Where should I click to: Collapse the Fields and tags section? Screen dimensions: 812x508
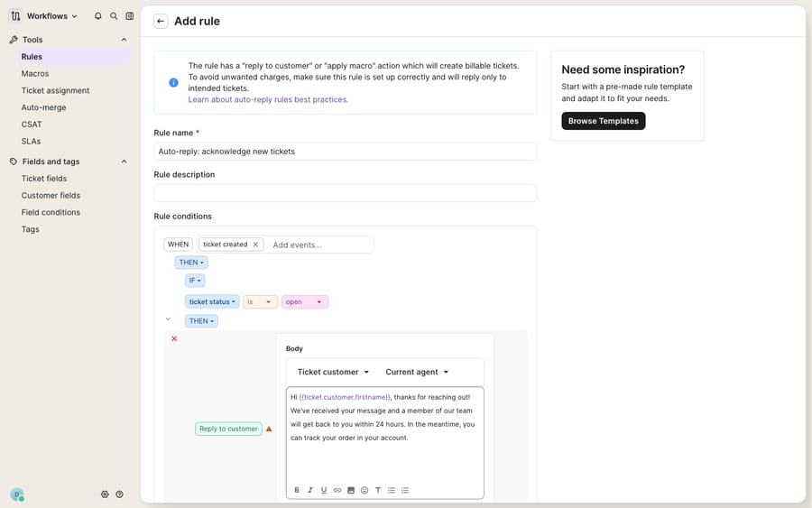click(x=124, y=162)
